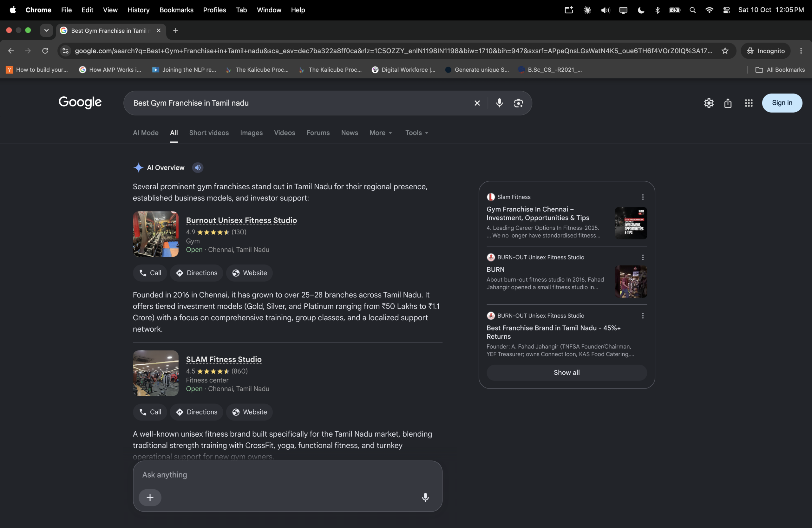Start voice search with the microphone icon
Viewport: 812px width, 528px height.
click(499, 103)
